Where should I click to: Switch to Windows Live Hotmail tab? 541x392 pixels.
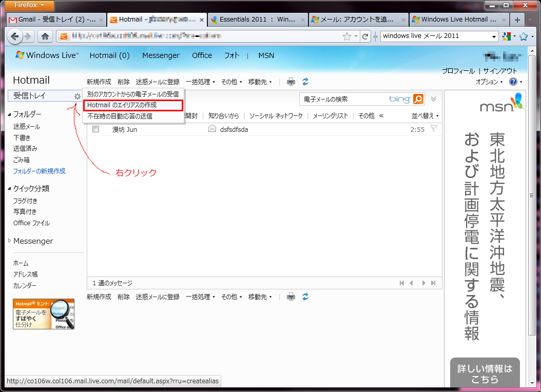click(459, 19)
